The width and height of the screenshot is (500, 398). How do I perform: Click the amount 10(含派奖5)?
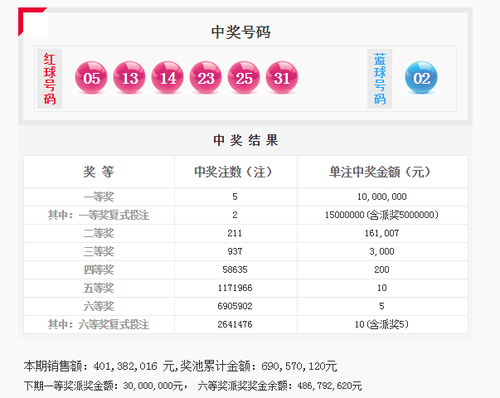click(x=382, y=324)
